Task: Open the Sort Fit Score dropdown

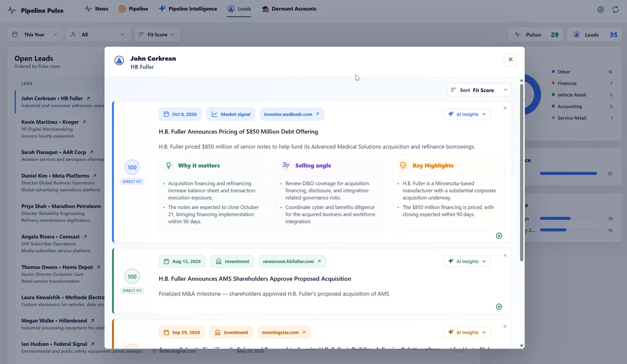Action: [479, 90]
